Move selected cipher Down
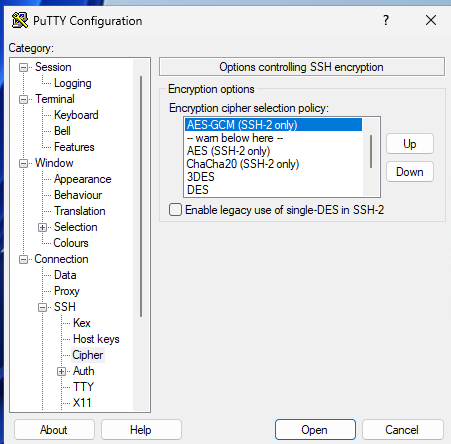The width and height of the screenshot is (451, 444). coord(410,172)
